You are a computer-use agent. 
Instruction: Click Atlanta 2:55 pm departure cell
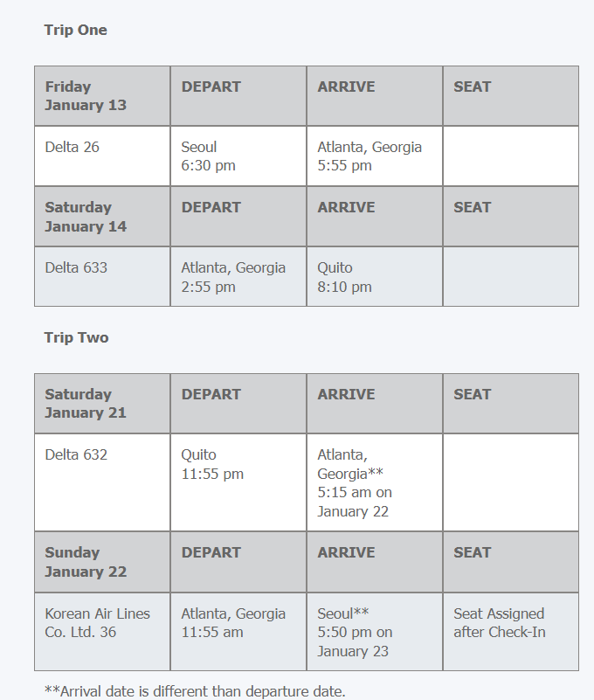click(x=233, y=277)
